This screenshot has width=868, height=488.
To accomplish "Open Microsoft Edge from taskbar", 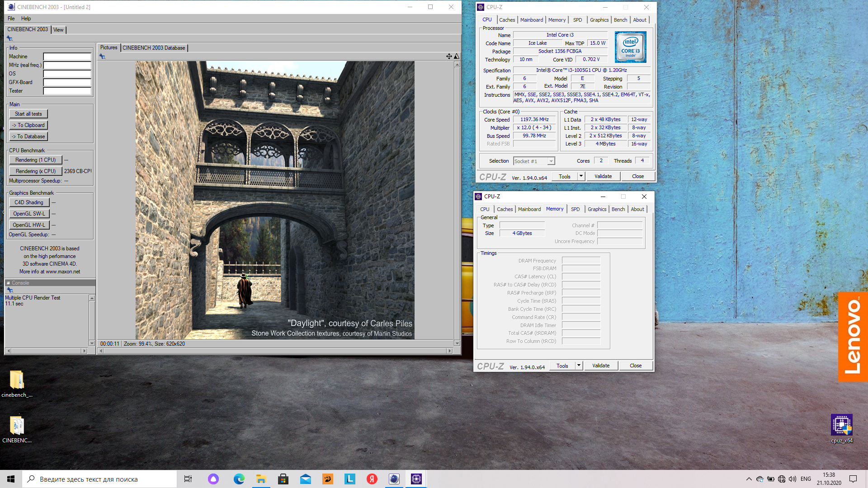I will pyautogui.click(x=239, y=479).
